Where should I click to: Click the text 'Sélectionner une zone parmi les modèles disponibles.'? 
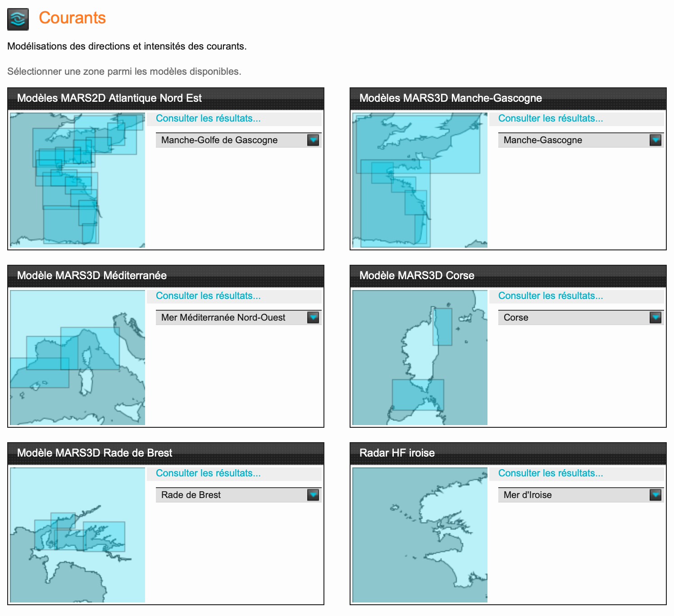pyautogui.click(x=124, y=72)
